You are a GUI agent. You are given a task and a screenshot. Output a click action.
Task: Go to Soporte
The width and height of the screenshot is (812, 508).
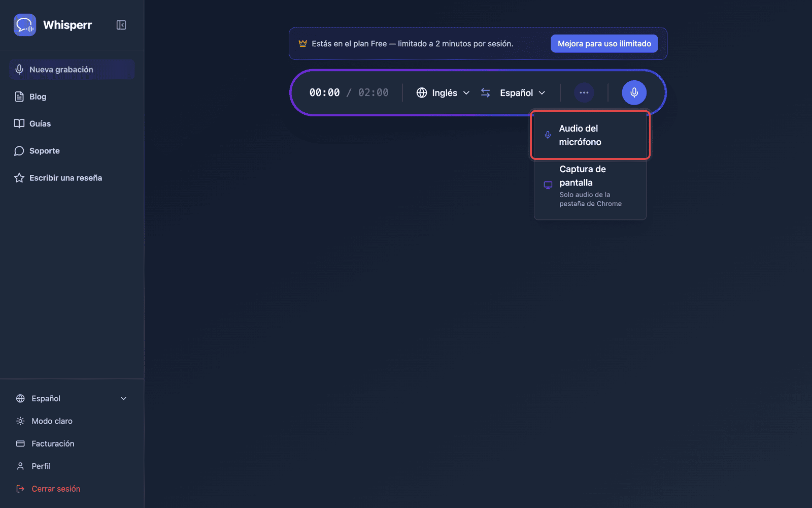coord(72,151)
